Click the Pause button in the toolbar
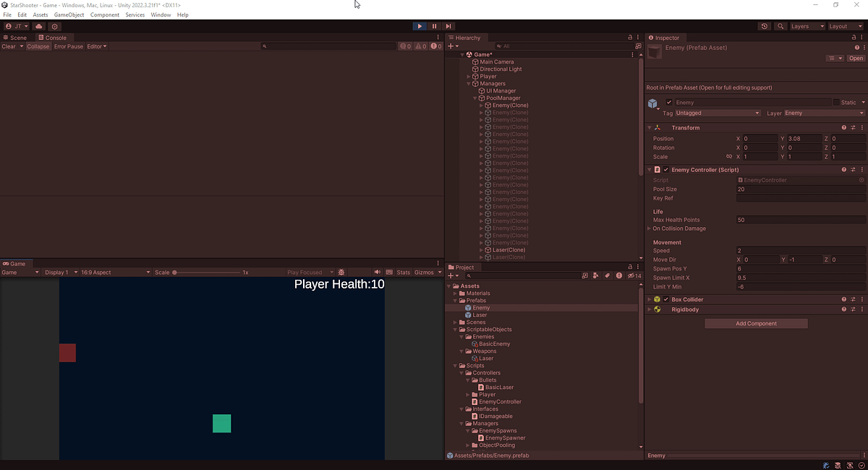 433,26
